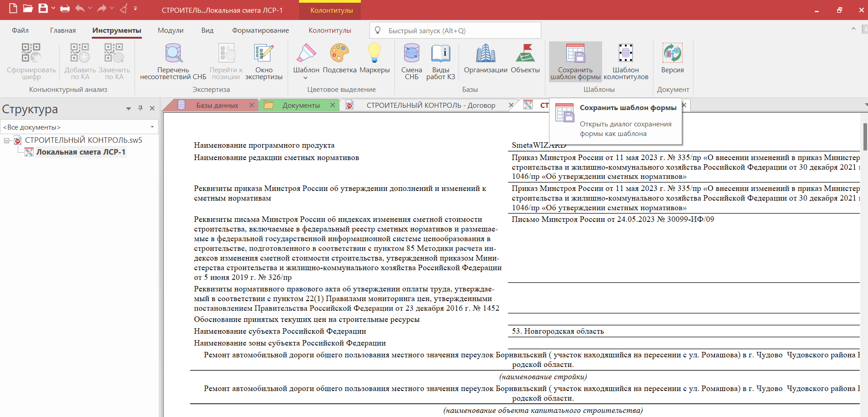868x417 pixels.
Task: Switch to the Модули ribbon tab
Action: coord(170,30)
